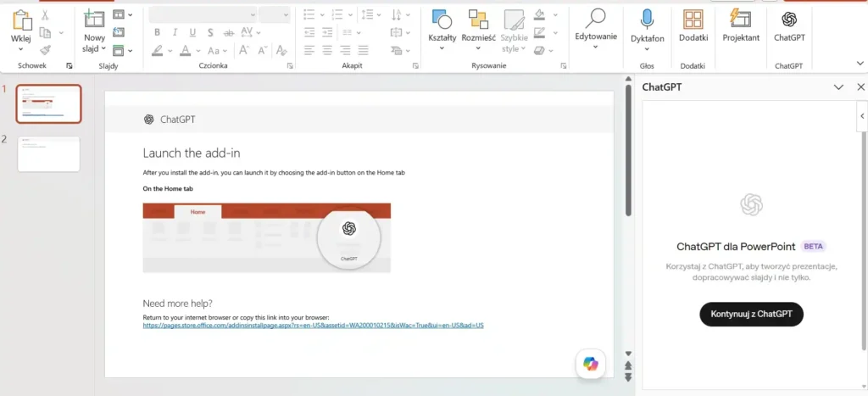Open the Akapit dialog launcher

pyautogui.click(x=415, y=66)
